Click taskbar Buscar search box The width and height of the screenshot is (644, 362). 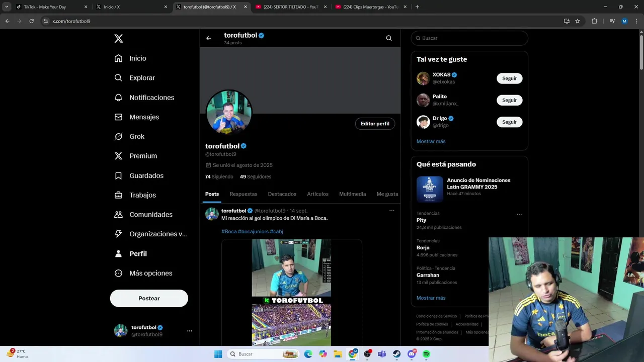click(x=264, y=354)
